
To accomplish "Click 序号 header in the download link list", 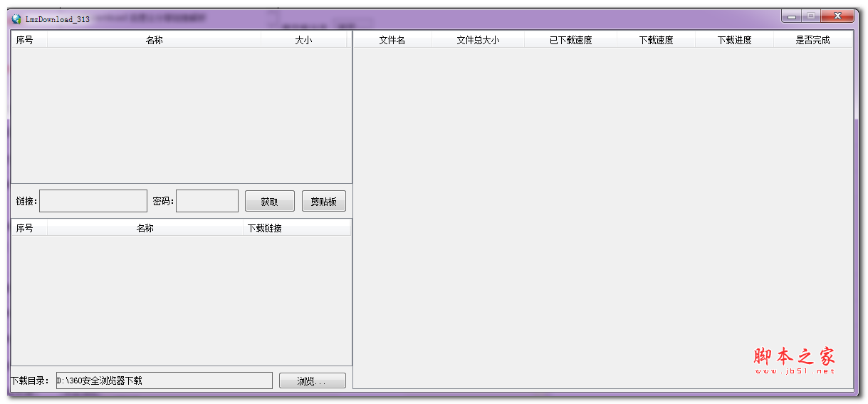I will coord(29,228).
